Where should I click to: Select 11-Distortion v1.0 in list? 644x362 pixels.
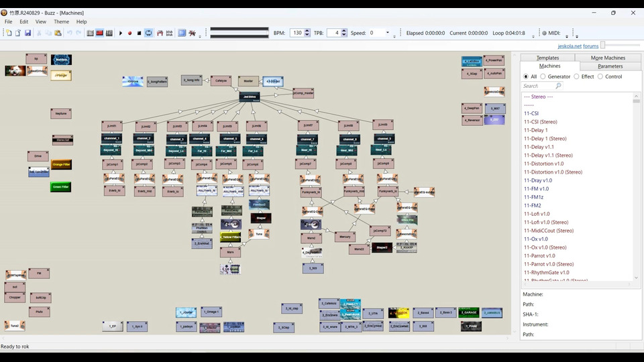point(544,164)
